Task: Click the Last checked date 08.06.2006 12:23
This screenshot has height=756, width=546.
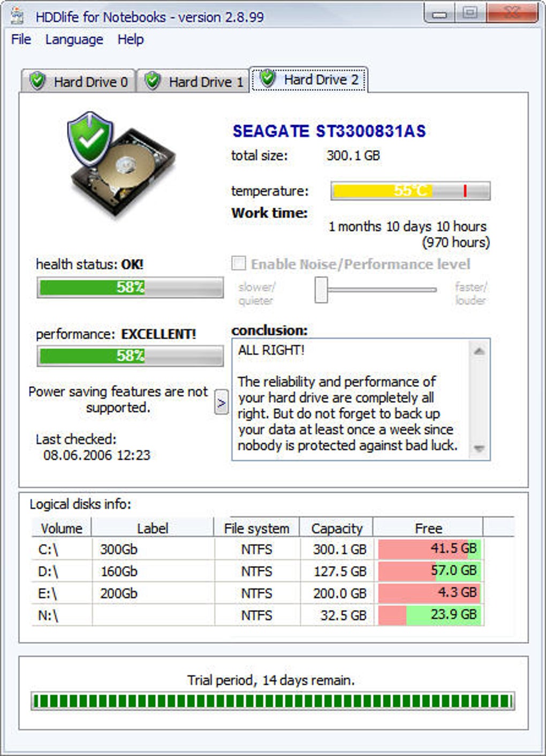Action: 96,455
